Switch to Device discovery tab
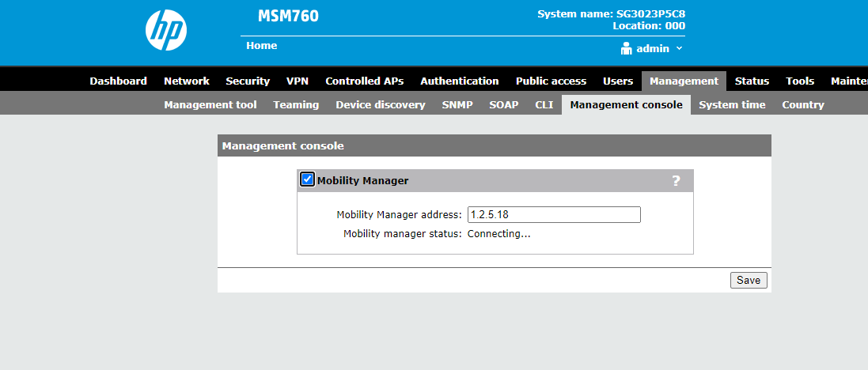The height and width of the screenshot is (370, 868). tap(381, 104)
